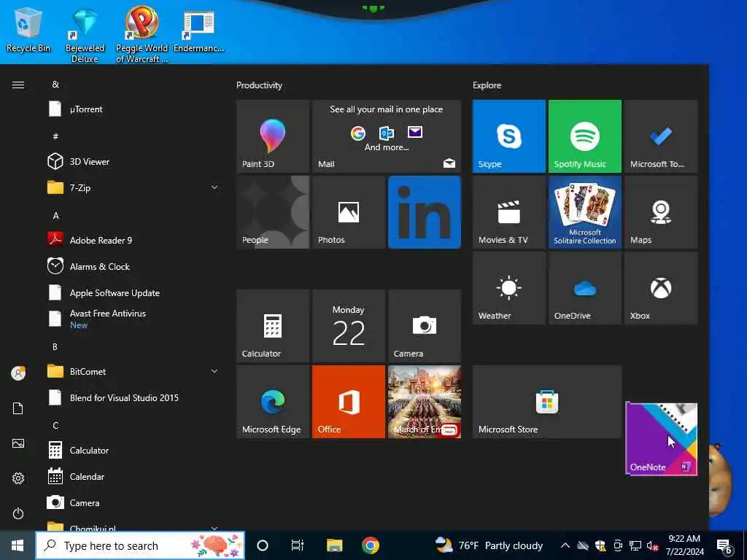Show hidden system tray icons
Viewport: 747px width, 560px height.
tap(565, 545)
